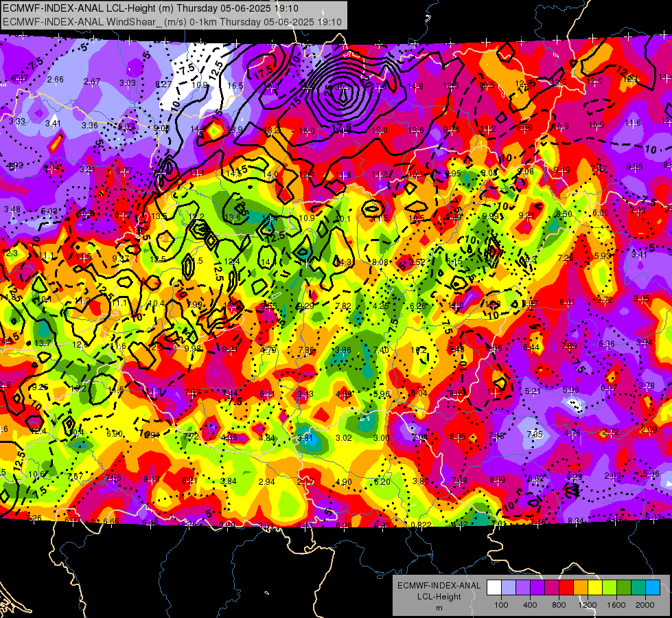Click the legend tick label 1200

[x=588, y=605]
